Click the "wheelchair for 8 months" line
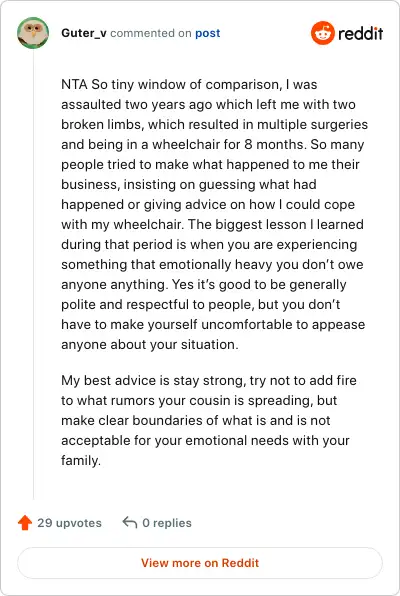 [x=213, y=144]
